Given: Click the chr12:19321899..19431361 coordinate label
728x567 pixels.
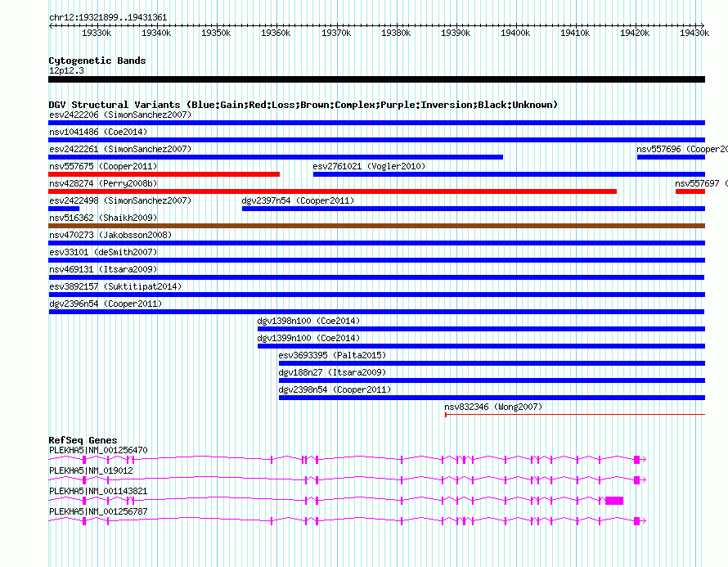Looking at the screenshot, I should [x=108, y=18].
